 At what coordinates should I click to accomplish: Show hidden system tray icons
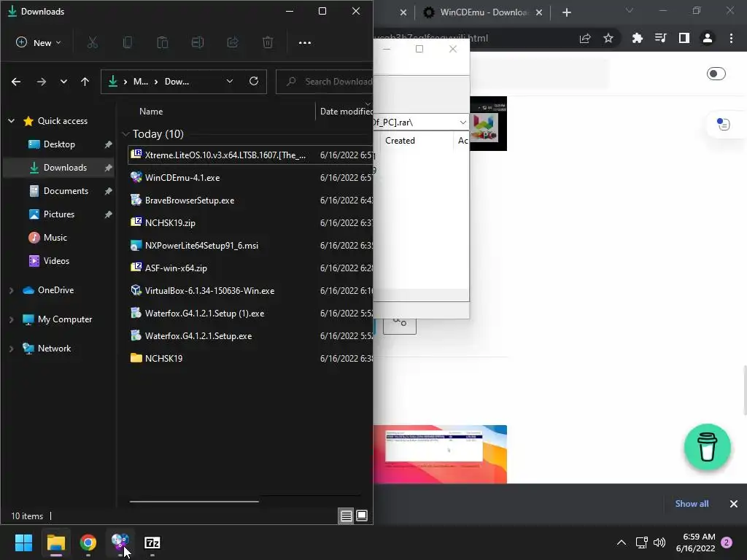pyautogui.click(x=622, y=542)
